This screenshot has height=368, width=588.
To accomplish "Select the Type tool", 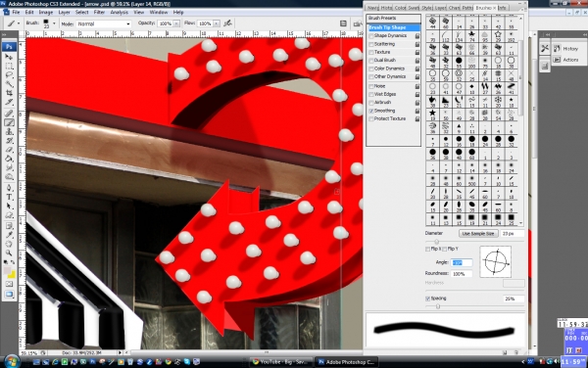I will tap(9, 197).
